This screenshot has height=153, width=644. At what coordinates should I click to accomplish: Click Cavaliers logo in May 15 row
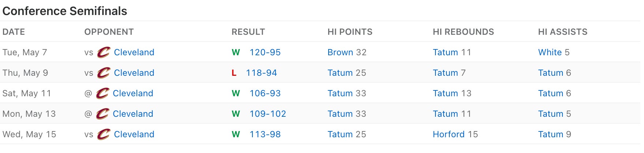pos(104,134)
